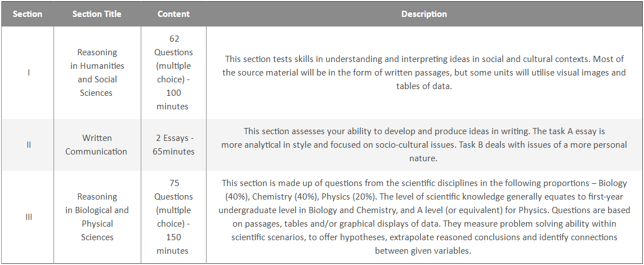644x265 pixels.
Task: Select Reasoning in Biological and Physical Sciences title
Action: click(x=97, y=217)
